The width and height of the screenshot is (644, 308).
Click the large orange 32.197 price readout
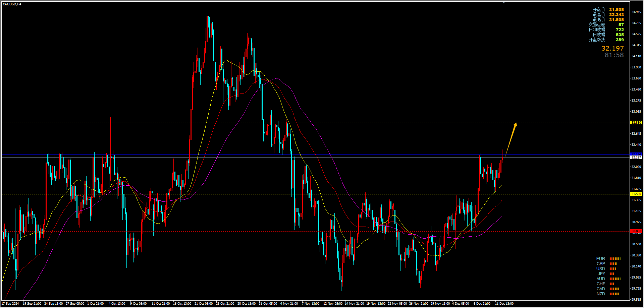point(612,49)
